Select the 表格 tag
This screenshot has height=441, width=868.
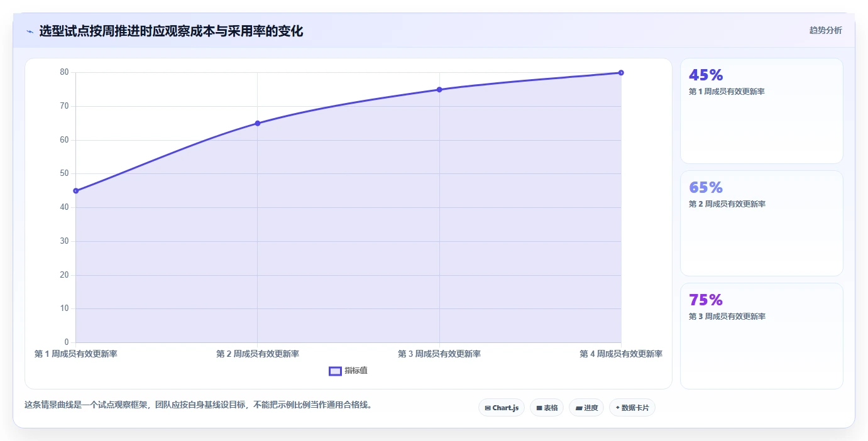coord(547,408)
